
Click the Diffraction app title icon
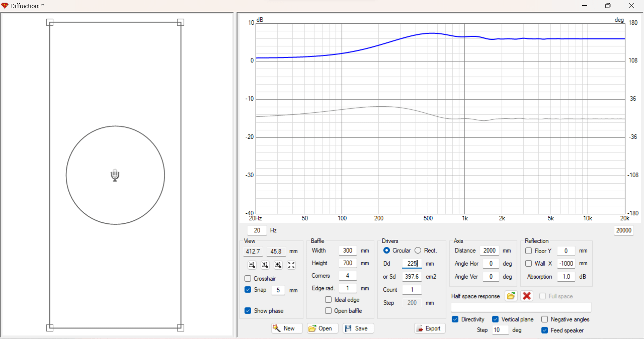point(5,6)
